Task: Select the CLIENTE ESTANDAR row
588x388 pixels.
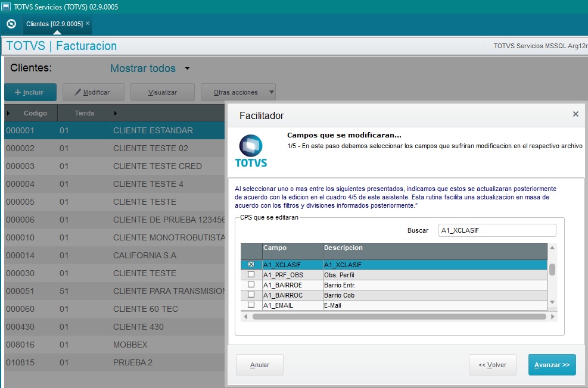Action: point(114,130)
